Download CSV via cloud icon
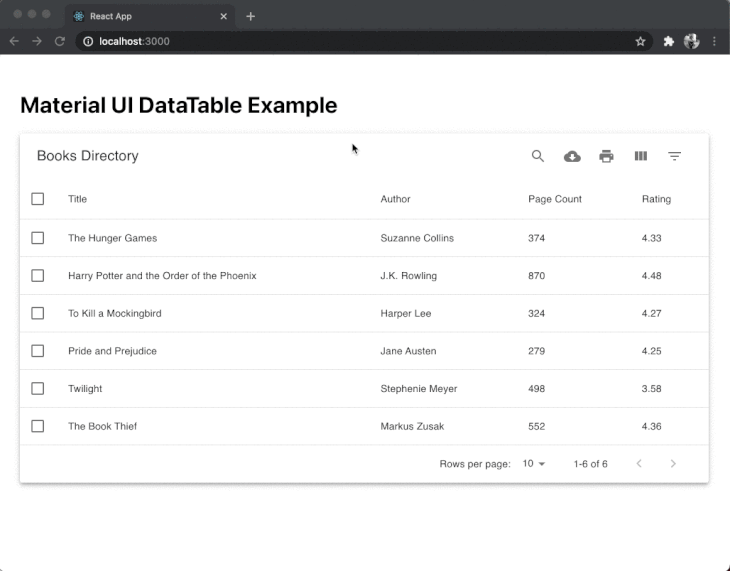730x571 pixels. (x=572, y=156)
